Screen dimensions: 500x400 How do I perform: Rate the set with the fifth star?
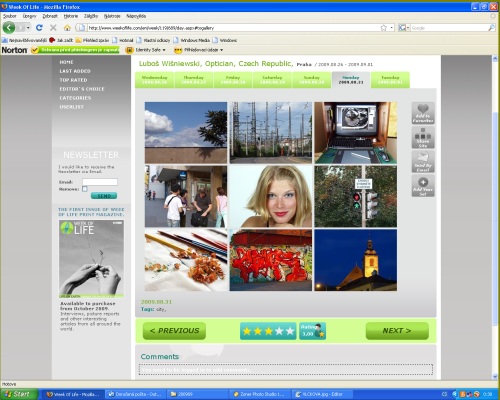pyautogui.click(x=290, y=331)
